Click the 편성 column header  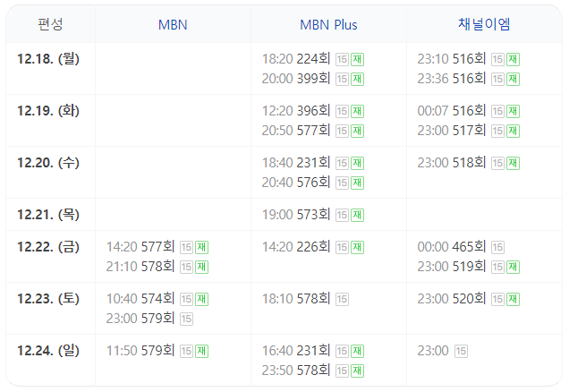click(50, 24)
